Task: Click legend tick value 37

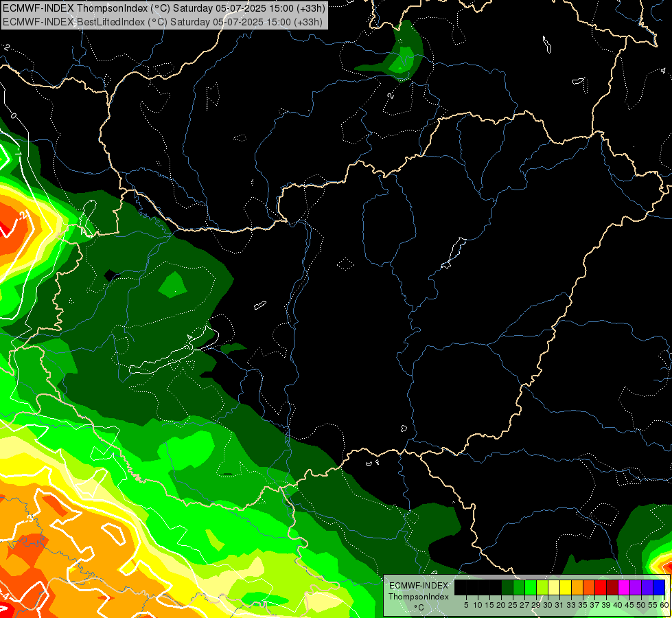Action: coord(594,605)
